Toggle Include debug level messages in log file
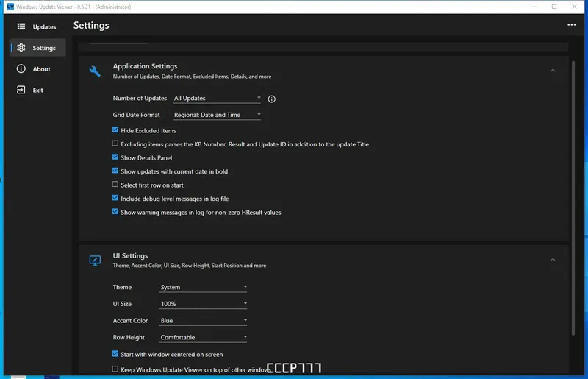The width and height of the screenshot is (588, 379). coord(115,198)
